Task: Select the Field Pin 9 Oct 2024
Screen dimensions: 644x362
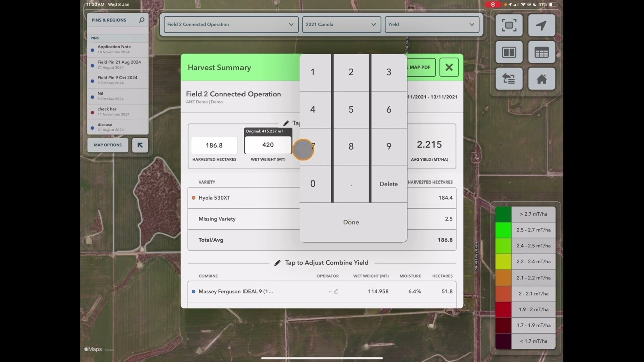Action: tap(118, 80)
